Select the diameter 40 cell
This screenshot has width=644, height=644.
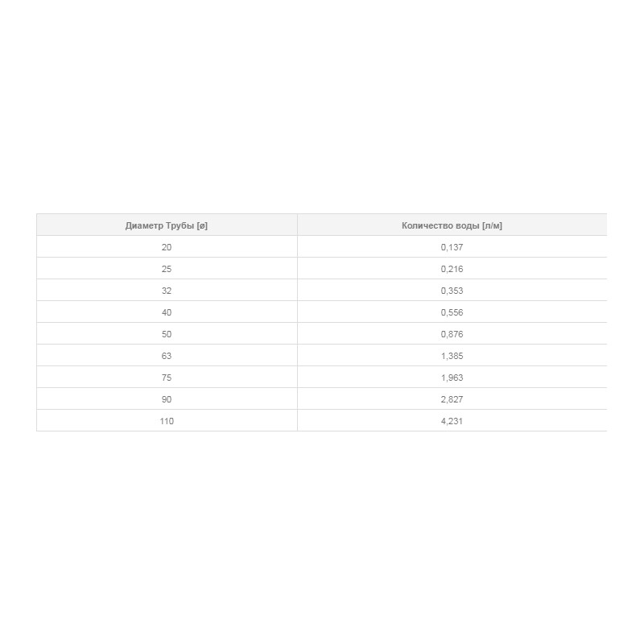click(x=167, y=312)
